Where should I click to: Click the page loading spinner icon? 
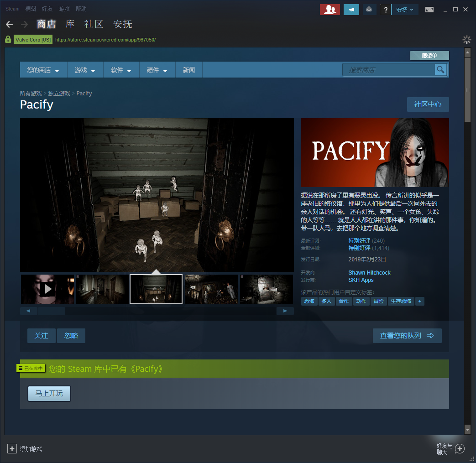coord(466,39)
